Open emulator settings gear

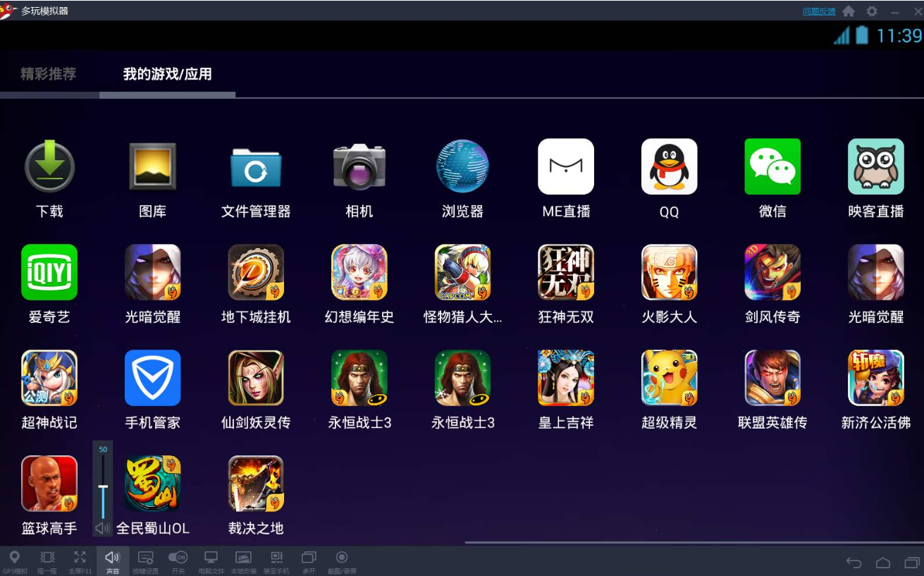[x=872, y=11]
